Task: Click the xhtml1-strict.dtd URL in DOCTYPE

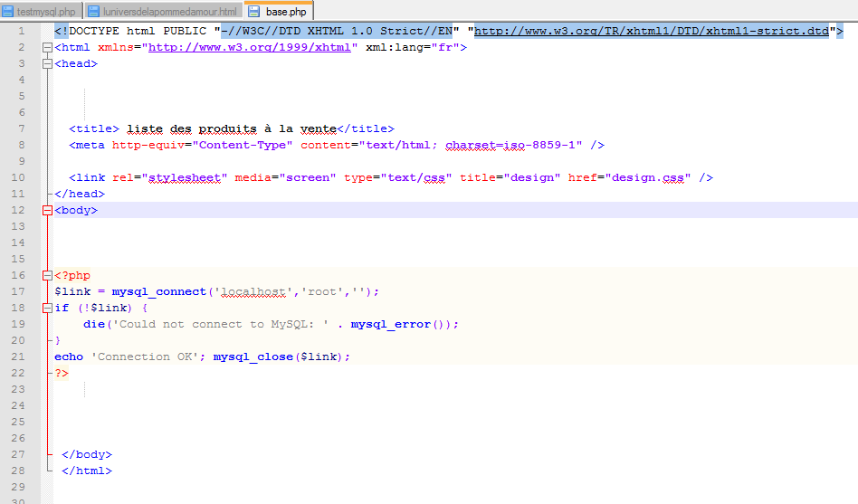Action: (651, 32)
